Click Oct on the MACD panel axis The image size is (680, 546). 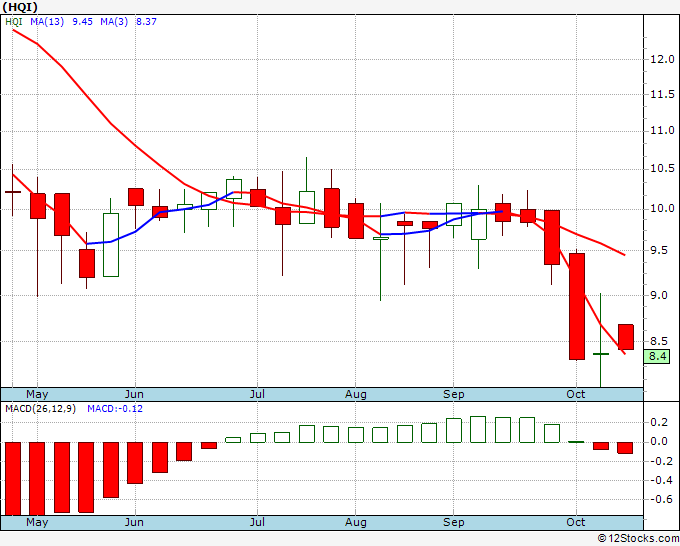pos(576,522)
